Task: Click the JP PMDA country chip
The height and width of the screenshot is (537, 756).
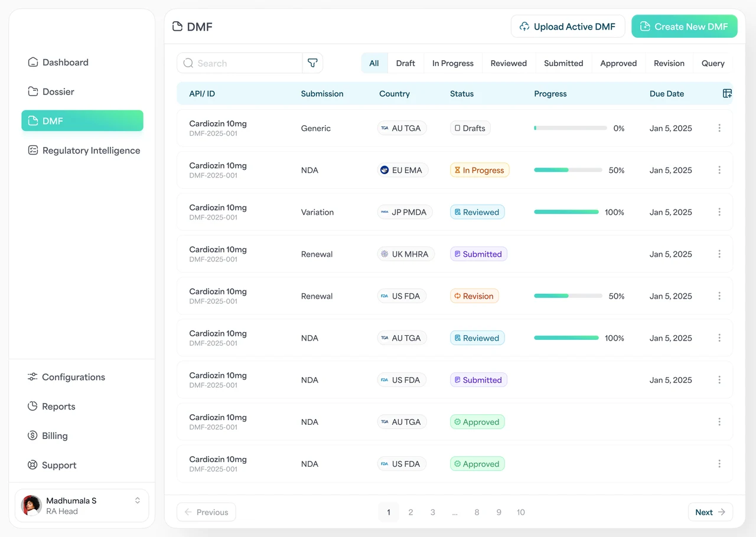Action: tap(405, 212)
